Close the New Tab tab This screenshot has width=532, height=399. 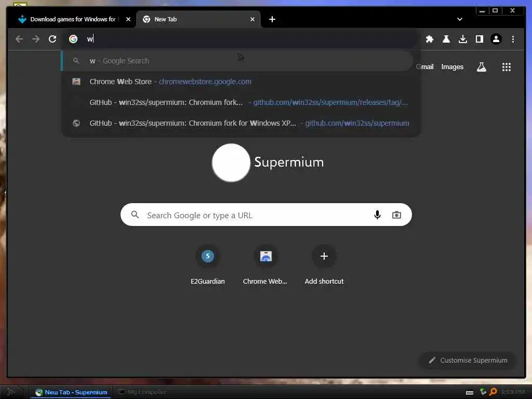(x=252, y=19)
